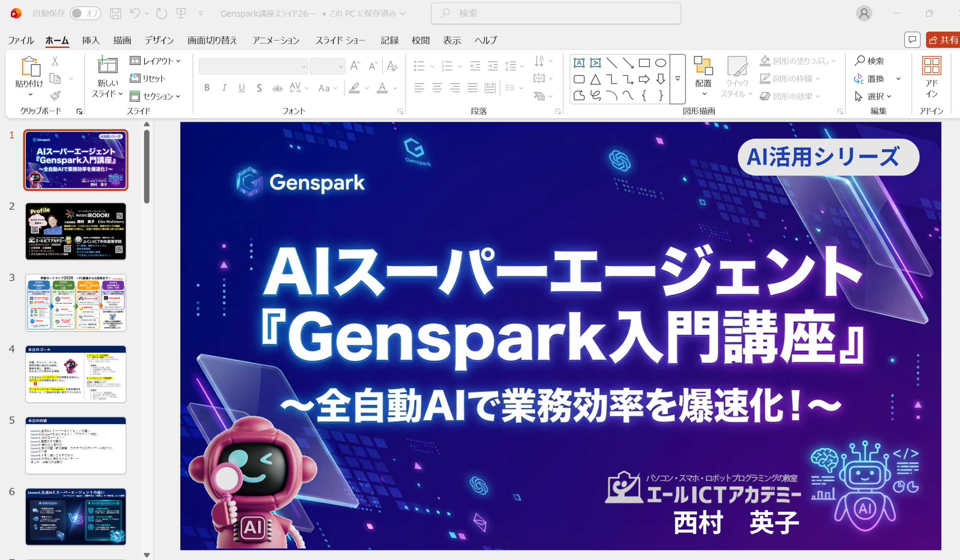The width and height of the screenshot is (960, 560).
Task: Insert a text box shape
Action: pyautogui.click(x=579, y=63)
